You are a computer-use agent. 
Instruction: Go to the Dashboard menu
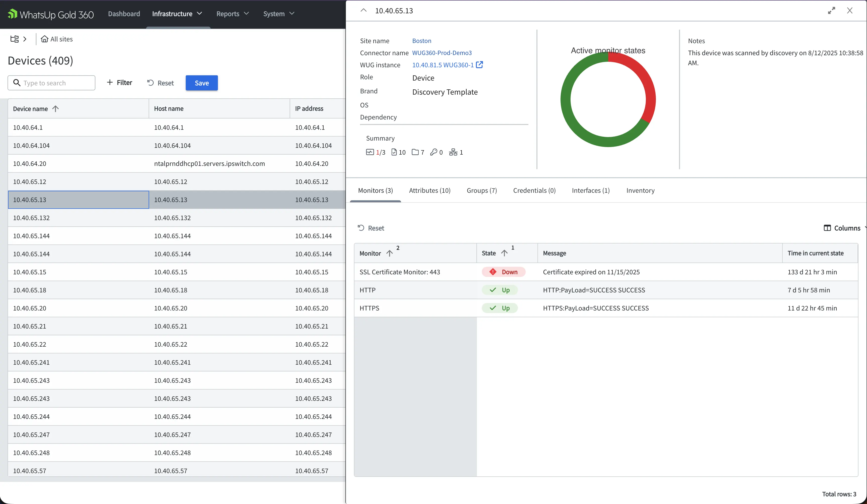[x=124, y=14]
